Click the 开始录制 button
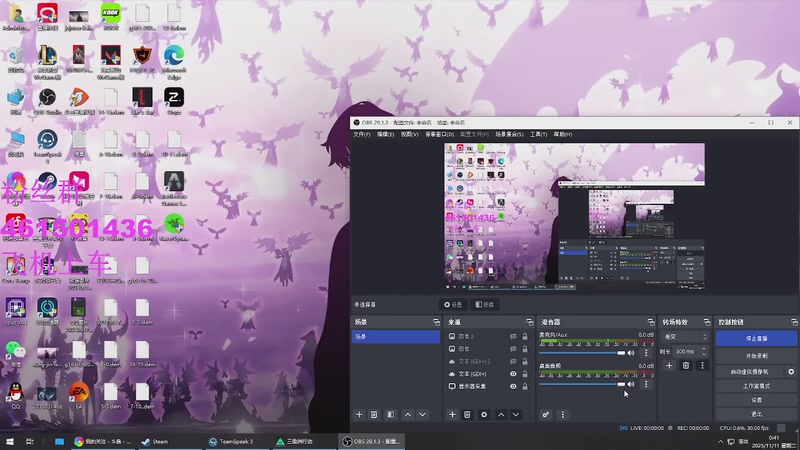This screenshot has width=800, height=450. coord(756,356)
